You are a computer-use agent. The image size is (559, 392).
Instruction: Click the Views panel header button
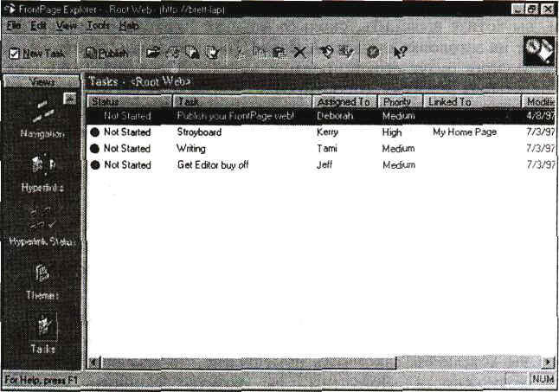[42, 81]
